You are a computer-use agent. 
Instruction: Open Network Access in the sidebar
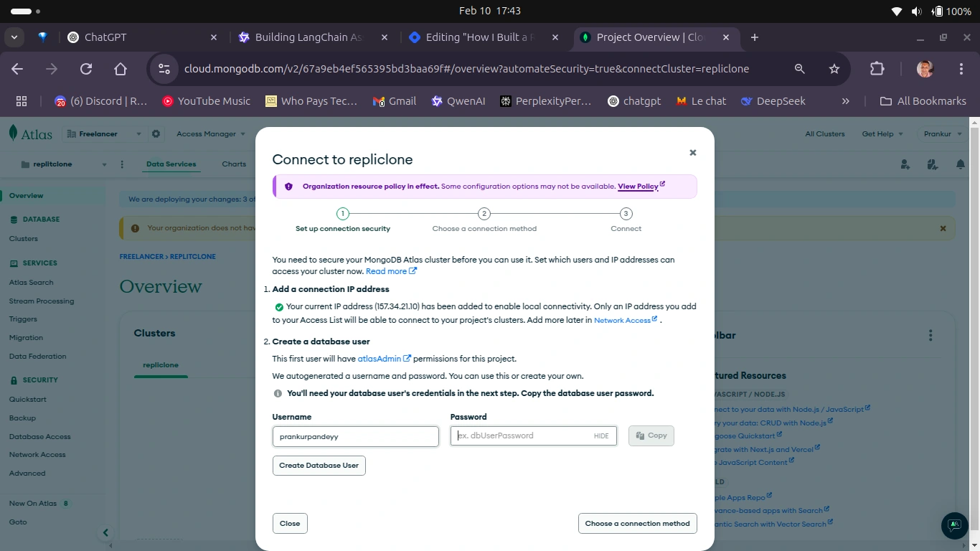pos(37,455)
